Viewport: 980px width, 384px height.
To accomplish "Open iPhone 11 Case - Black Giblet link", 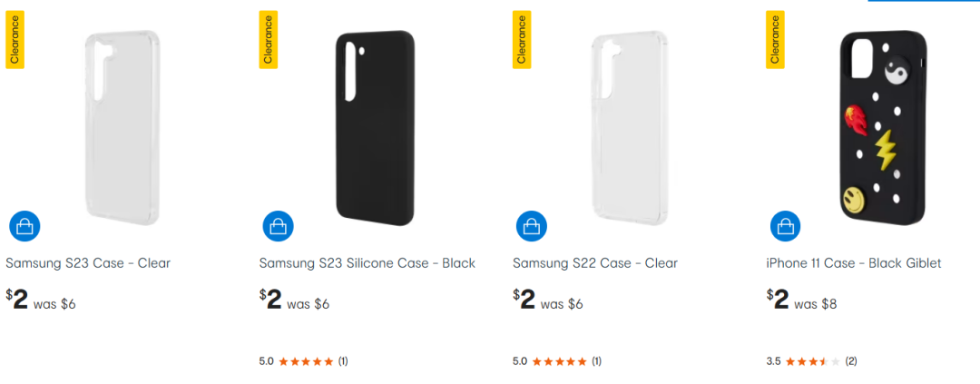I will 854,263.
